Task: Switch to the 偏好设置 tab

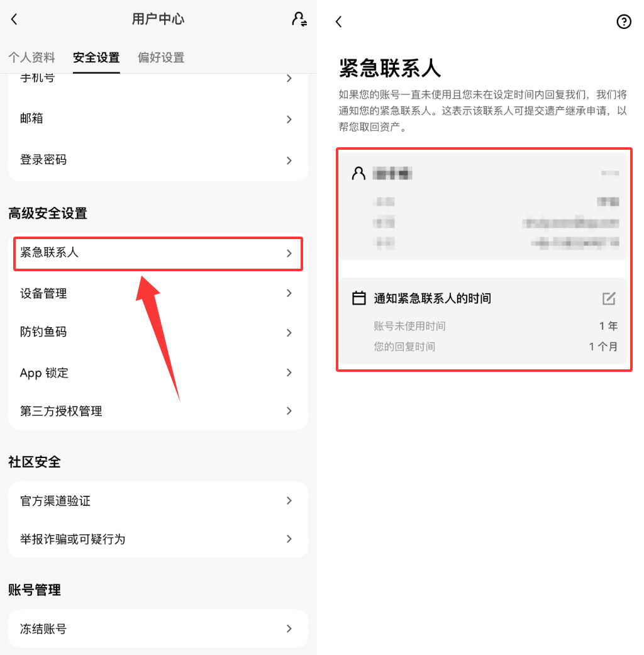Action: click(x=161, y=57)
